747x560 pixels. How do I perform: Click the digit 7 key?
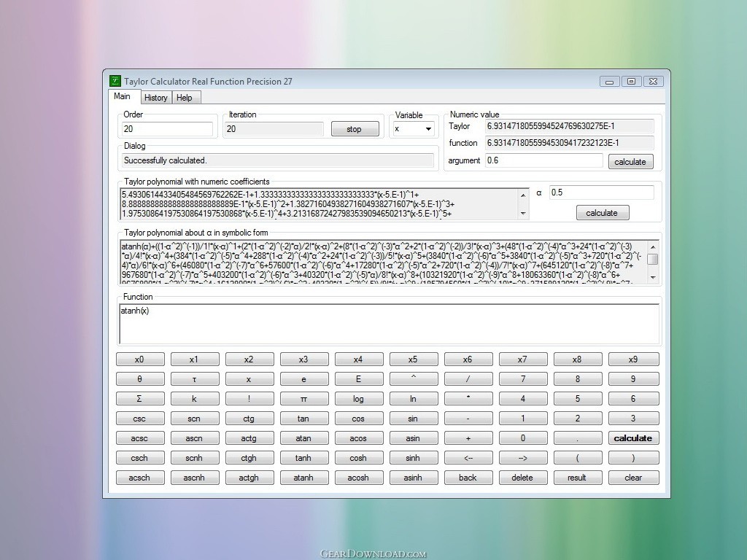pyautogui.click(x=523, y=379)
